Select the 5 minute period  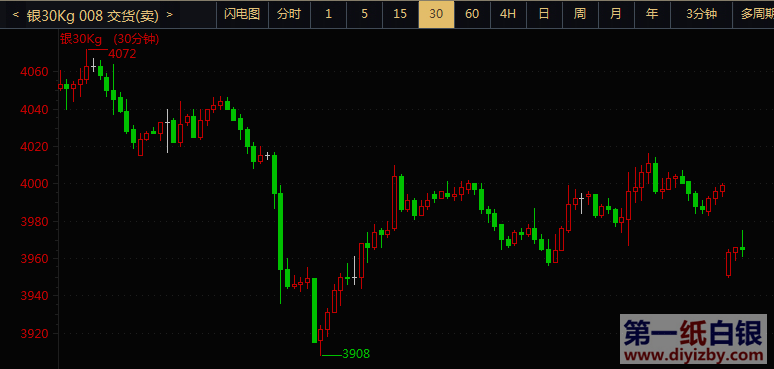[x=364, y=14]
